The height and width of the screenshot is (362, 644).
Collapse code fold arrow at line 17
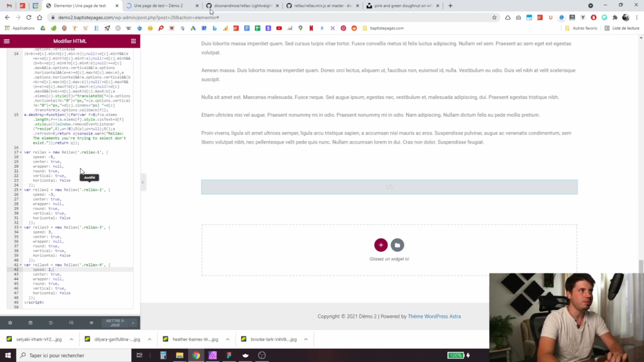(x=21, y=152)
